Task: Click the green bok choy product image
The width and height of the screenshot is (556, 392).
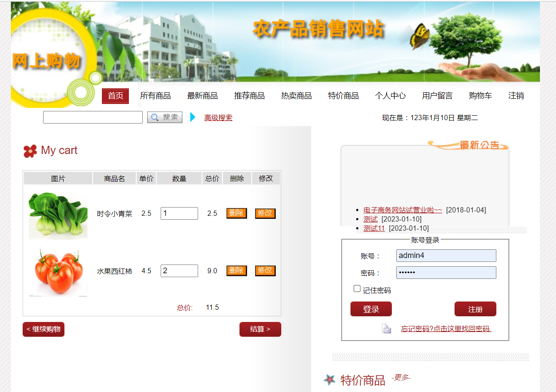Action: pos(58,214)
